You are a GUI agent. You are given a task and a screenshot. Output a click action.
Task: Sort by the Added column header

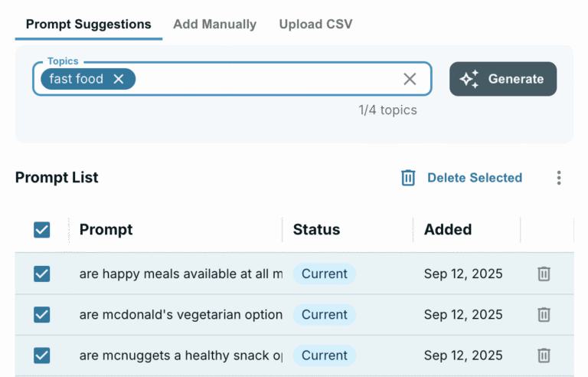448,229
